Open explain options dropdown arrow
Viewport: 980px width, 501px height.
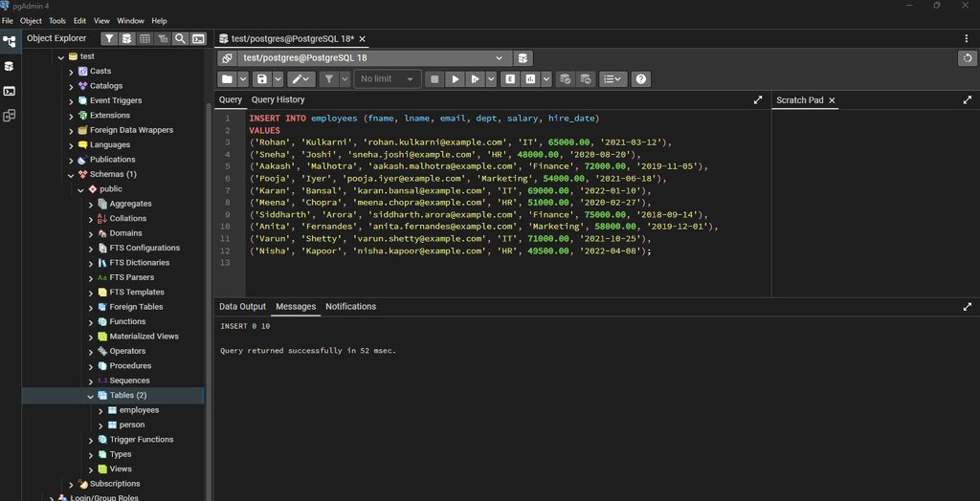(x=546, y=79)
